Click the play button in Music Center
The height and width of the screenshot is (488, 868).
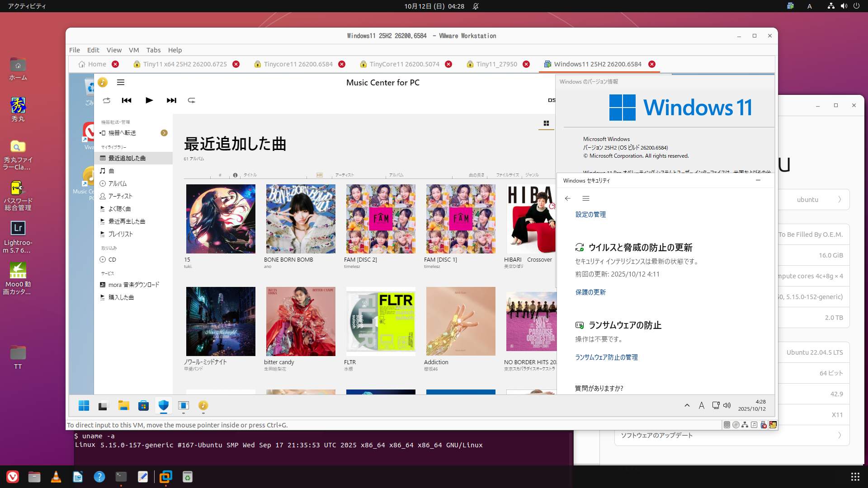149,100
